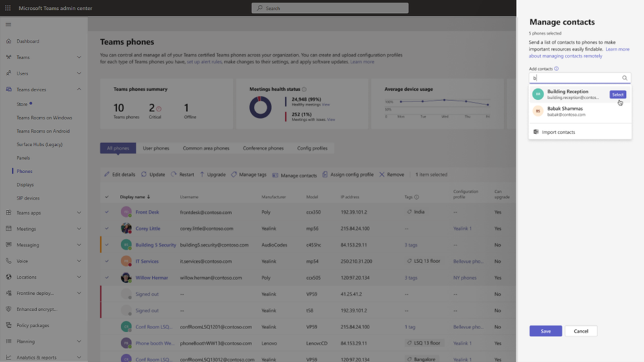The width and height of the screenshot is (644, 362).
Task: Open Dashboard from the home icon
Action: click(x=8, y=41)
